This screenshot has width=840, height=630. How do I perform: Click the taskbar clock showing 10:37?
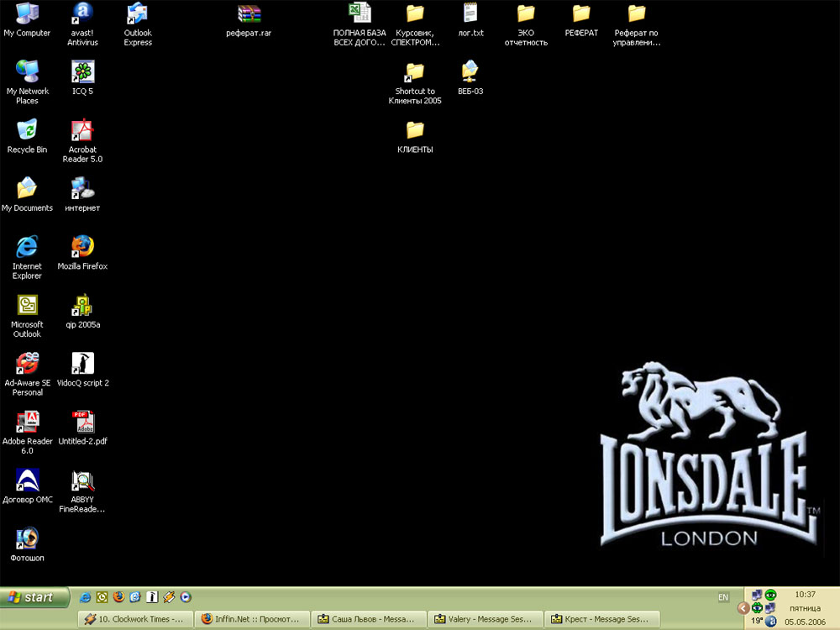click(x=806, y=595)
